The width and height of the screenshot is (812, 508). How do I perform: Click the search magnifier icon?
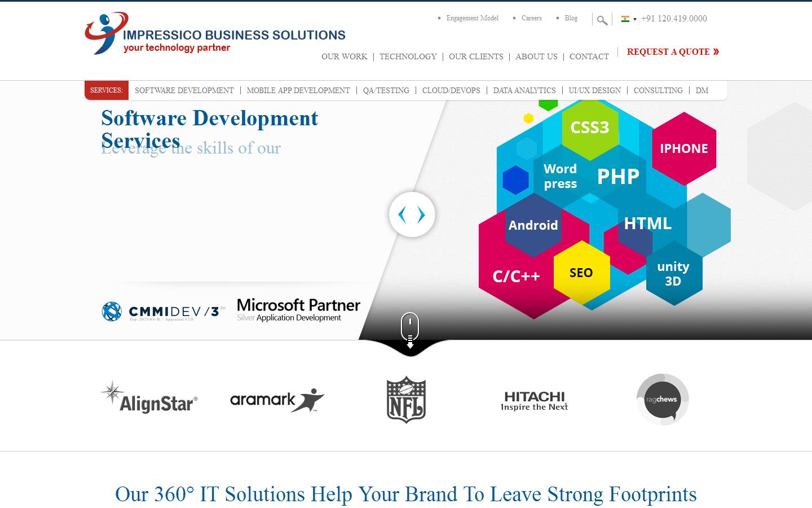601,19
